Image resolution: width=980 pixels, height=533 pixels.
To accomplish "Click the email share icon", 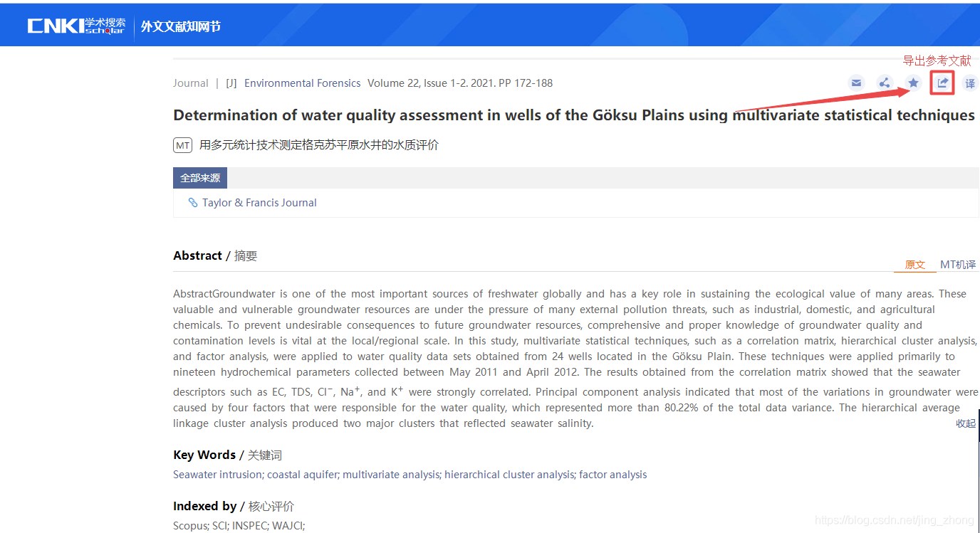I will pos(856,83).
